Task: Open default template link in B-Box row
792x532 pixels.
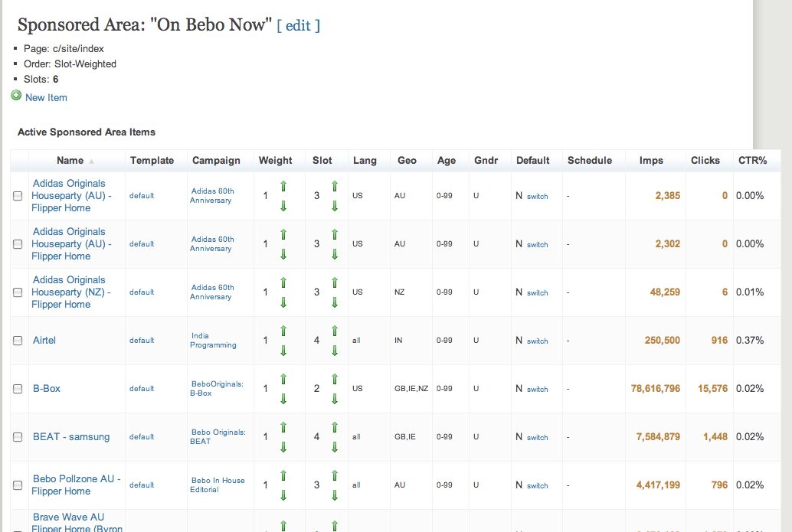Action: [142, 389]
